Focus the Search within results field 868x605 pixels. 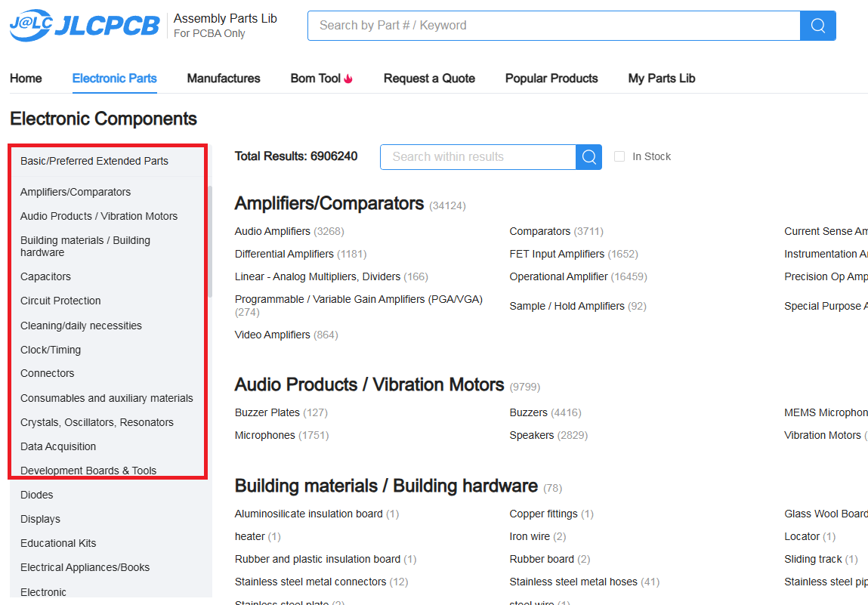click(478, 157)
